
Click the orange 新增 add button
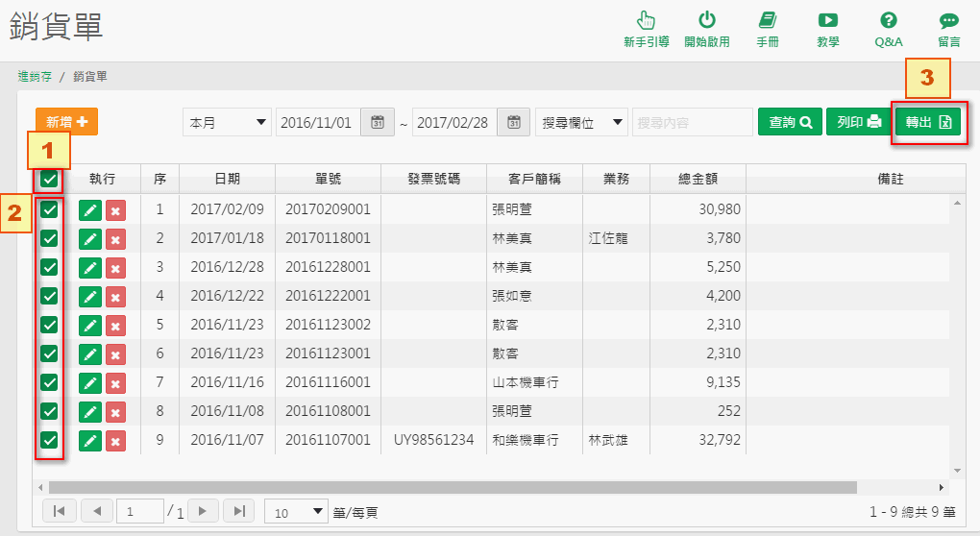point(67,121)
